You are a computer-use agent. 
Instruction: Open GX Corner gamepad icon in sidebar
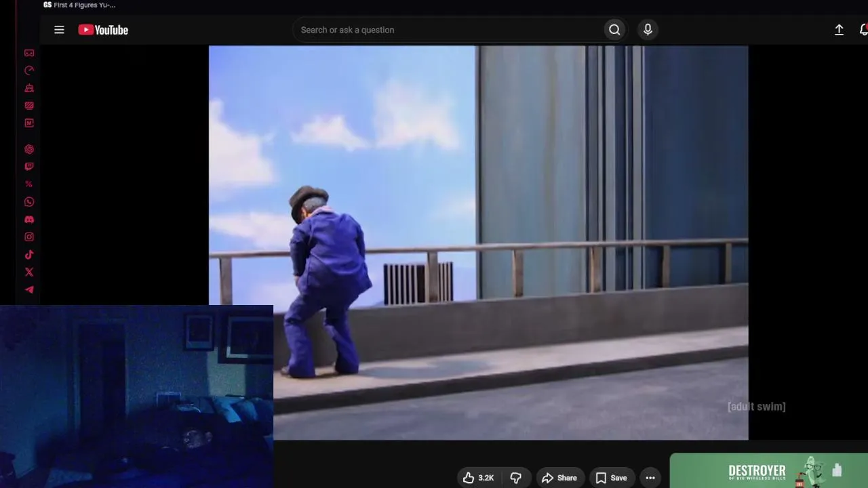[x=29, y=53]
